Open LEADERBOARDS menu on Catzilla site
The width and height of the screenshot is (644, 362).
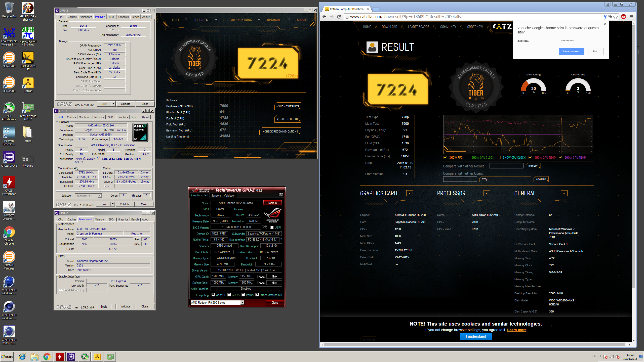(419, 27)
